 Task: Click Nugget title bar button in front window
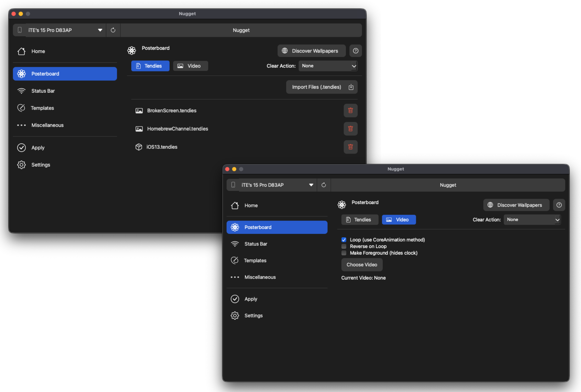pyautogui.click(x=448, y=185)
